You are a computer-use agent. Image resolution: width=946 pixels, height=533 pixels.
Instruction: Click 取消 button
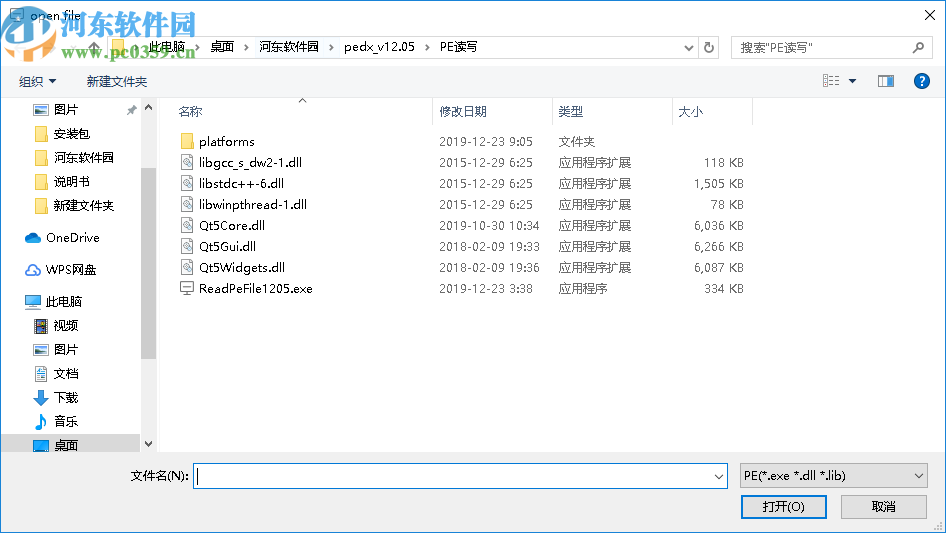[883, 506]
